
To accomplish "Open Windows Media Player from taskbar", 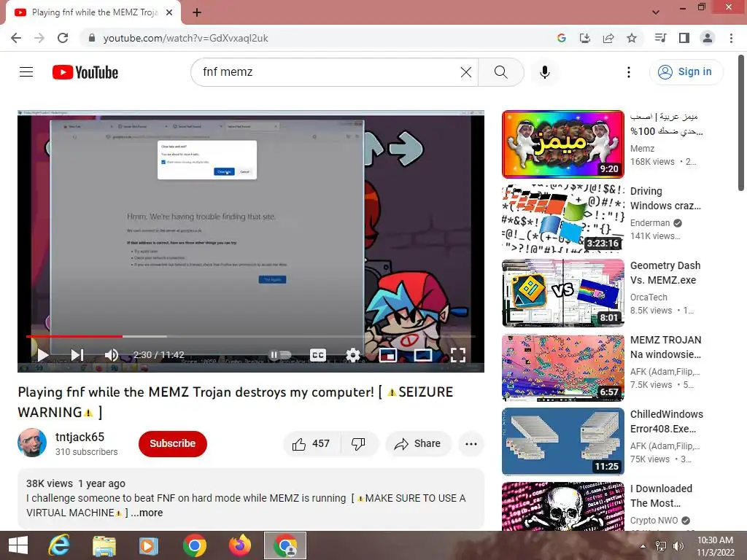I will coord(149,545).
